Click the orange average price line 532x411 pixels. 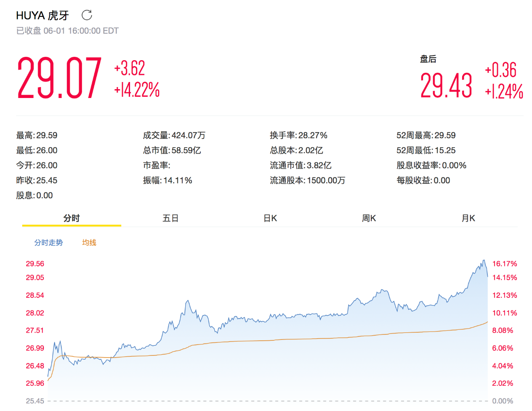click(x=268, y=340)
